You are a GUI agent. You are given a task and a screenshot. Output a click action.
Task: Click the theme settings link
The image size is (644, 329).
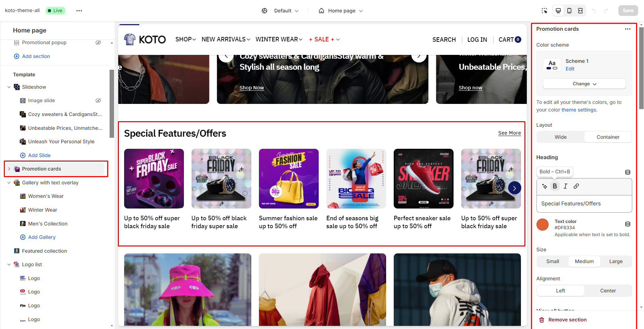point(579,110)
